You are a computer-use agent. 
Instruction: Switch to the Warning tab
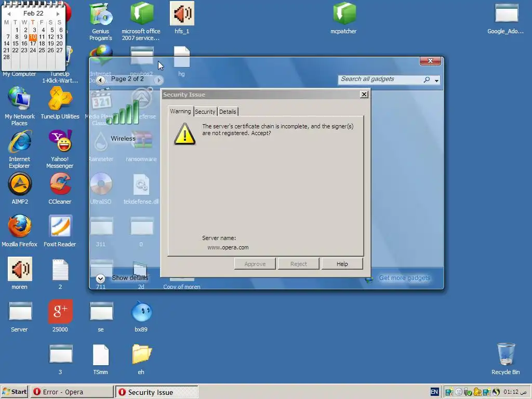tap(180, 111)
